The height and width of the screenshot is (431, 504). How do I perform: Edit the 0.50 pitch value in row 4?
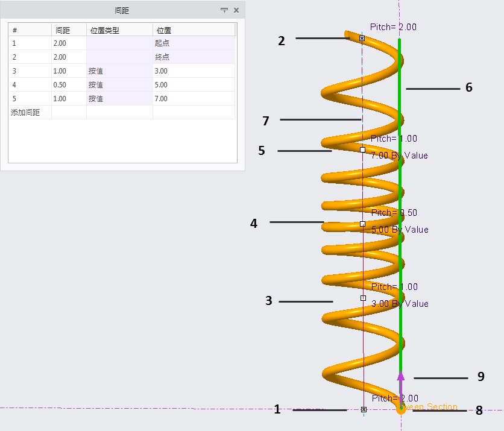coord(69,85)
